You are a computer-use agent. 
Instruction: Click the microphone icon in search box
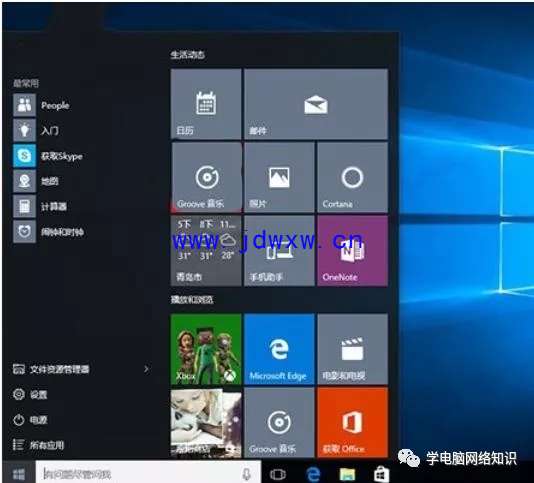(x=247, y=474)
